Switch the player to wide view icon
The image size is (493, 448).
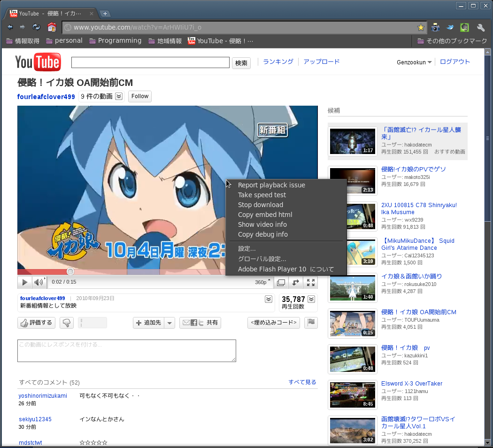click(281, 283)
